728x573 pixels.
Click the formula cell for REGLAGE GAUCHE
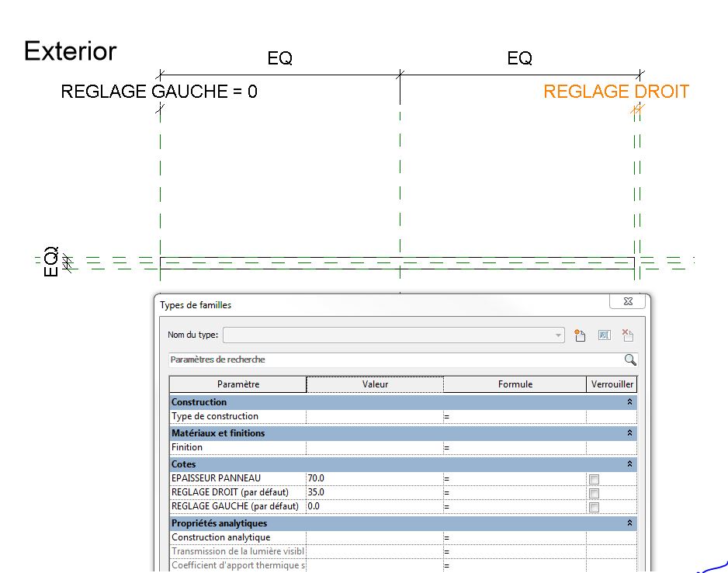[515, 506]
